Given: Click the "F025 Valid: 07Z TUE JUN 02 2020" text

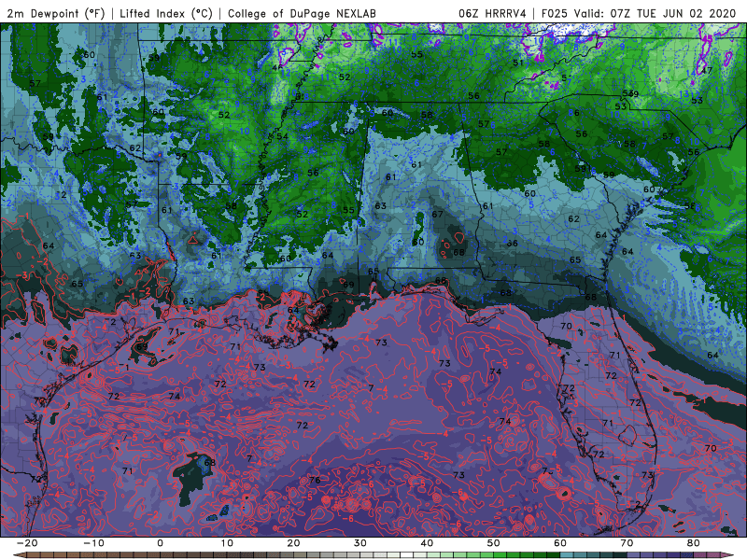Looking at the screenshot, I should pyautogui.click(x=639, y=13).
